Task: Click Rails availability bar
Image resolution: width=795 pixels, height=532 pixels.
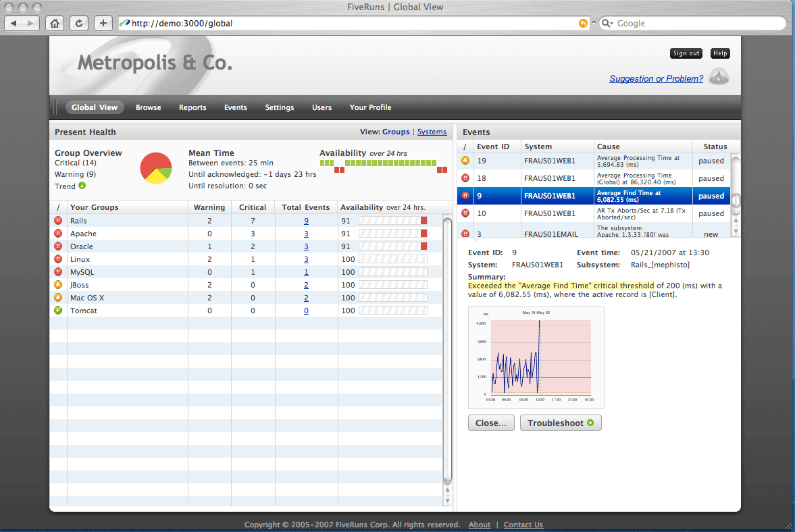Action: point(393,220)
